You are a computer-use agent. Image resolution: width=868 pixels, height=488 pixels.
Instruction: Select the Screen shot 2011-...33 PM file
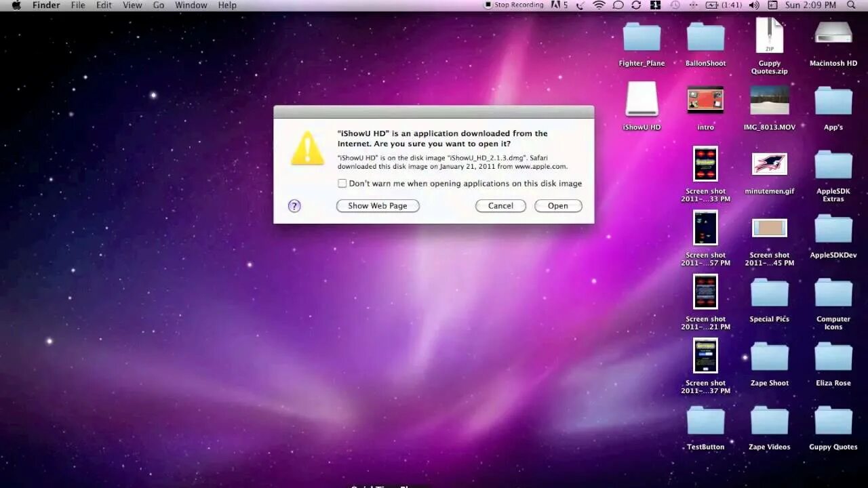[705, 164]
